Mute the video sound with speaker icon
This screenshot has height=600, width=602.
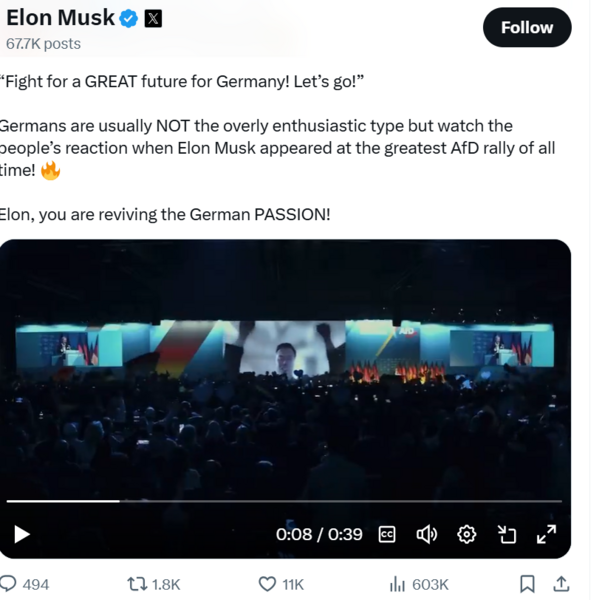pos(427,534)
